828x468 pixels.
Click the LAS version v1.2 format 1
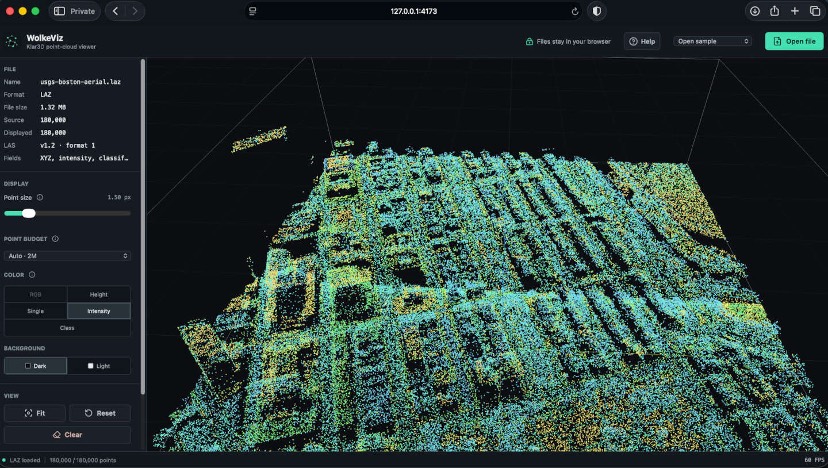point(68,145)
